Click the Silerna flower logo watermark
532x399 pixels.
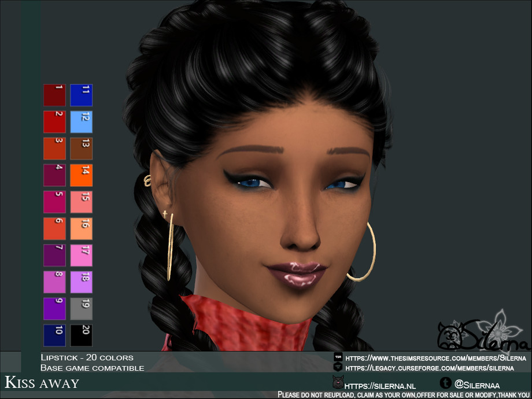coord(483,335)
